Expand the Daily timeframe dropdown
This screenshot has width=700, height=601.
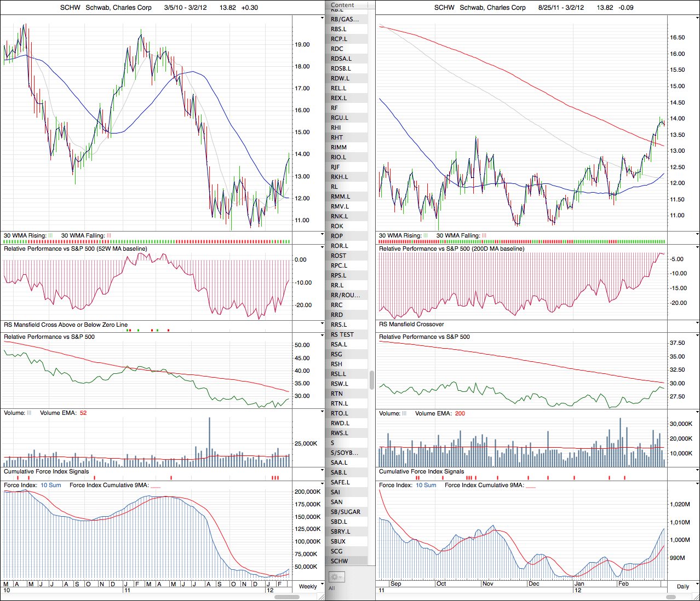697,584
